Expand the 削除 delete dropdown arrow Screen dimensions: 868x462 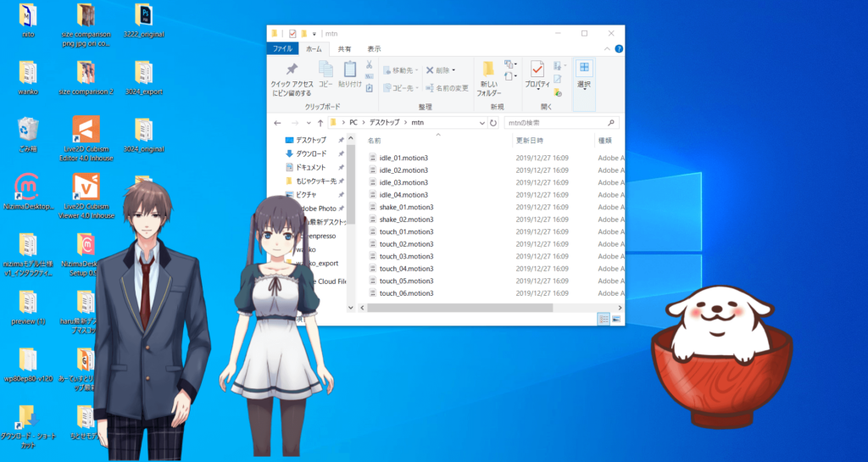point(453,70)
